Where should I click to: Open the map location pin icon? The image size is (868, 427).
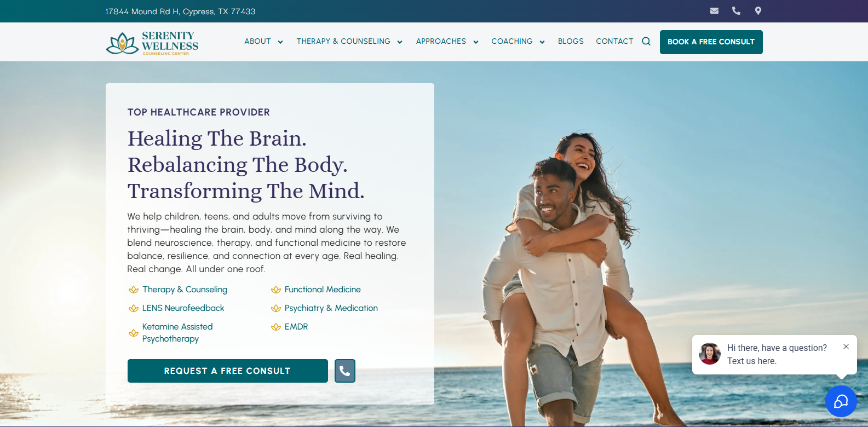[x=758, y=11]
